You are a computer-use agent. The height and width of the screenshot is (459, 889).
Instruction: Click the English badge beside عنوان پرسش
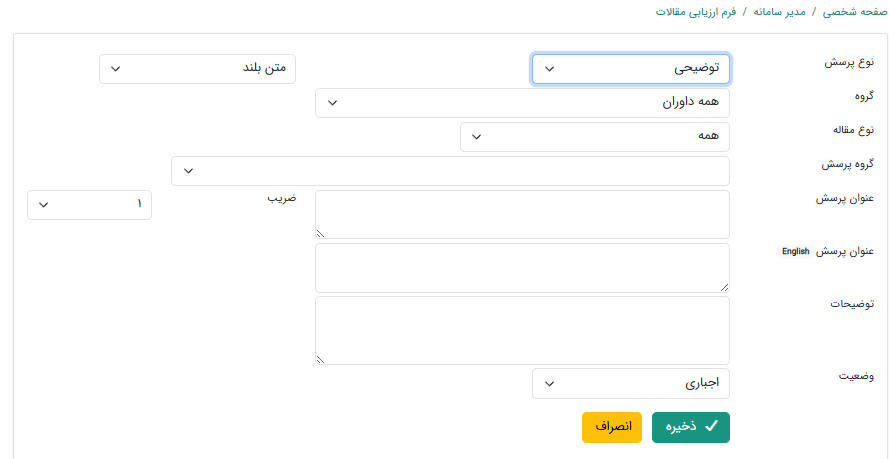click(795, 252)
